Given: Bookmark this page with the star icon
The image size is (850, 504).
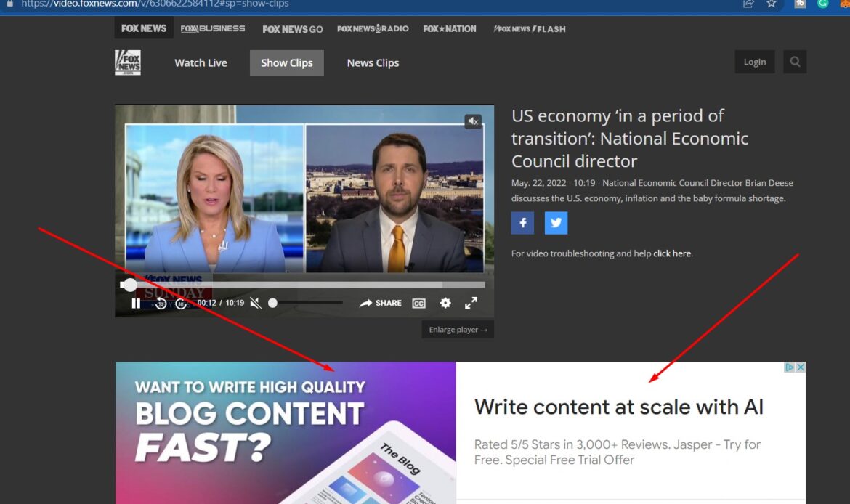Looking at the screenshot, I should pyautogui.click(x=771, y=4).
